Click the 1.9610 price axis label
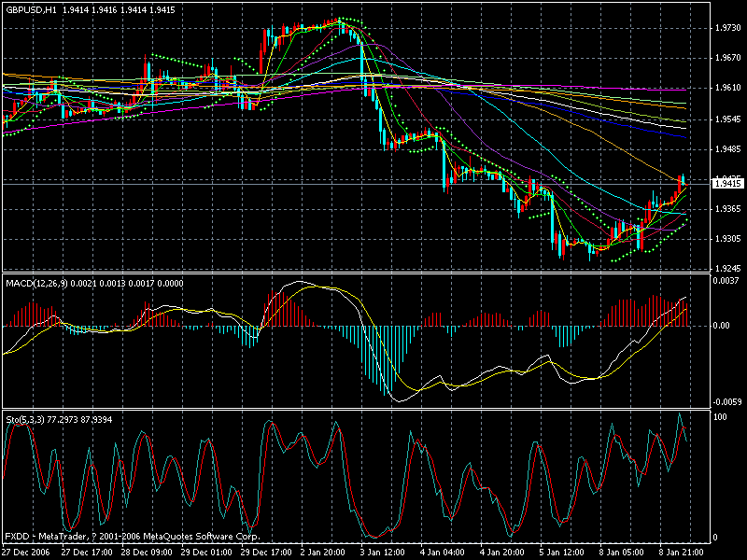 [726, 88]
